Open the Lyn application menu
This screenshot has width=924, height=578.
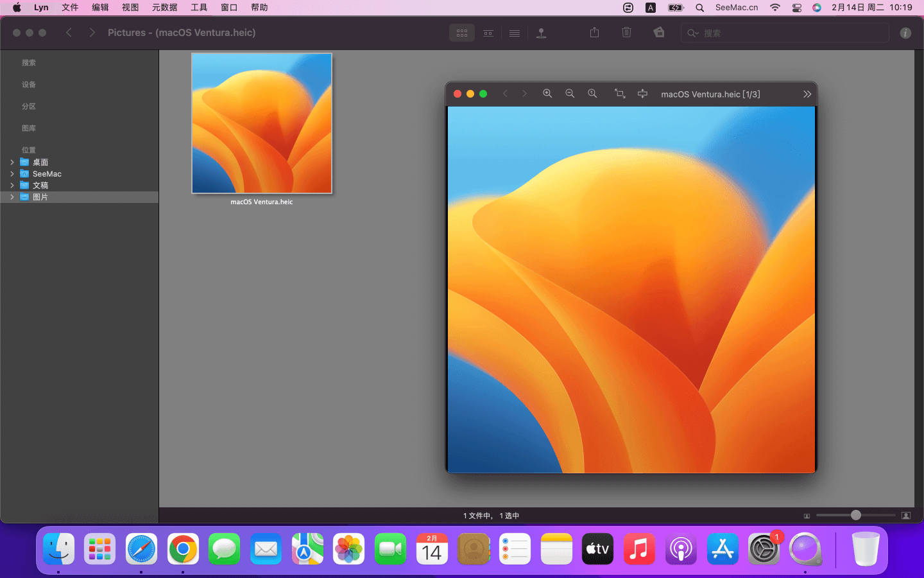(x=41, y=8)
